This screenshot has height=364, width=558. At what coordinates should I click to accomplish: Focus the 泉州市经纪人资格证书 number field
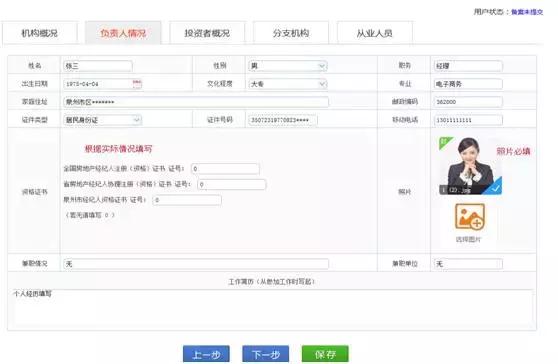coord(187,200)
